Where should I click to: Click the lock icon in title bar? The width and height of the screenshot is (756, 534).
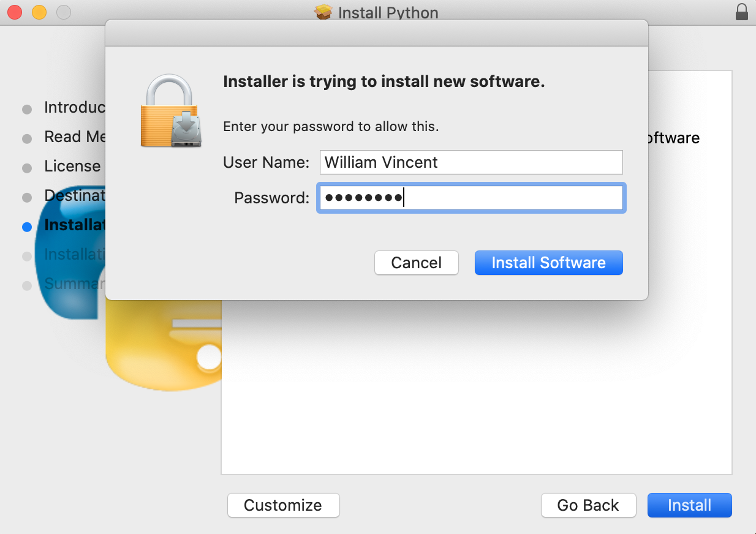pos(741,12)
